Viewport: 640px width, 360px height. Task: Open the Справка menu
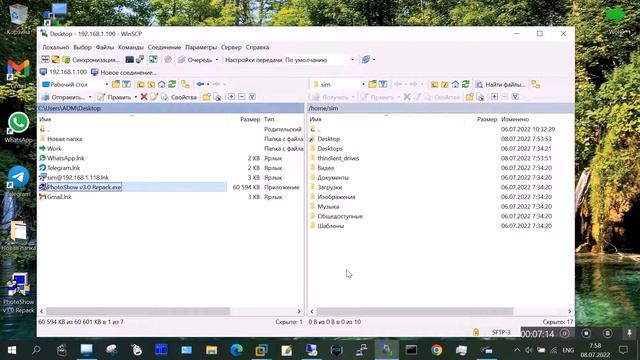pos(257,47)
